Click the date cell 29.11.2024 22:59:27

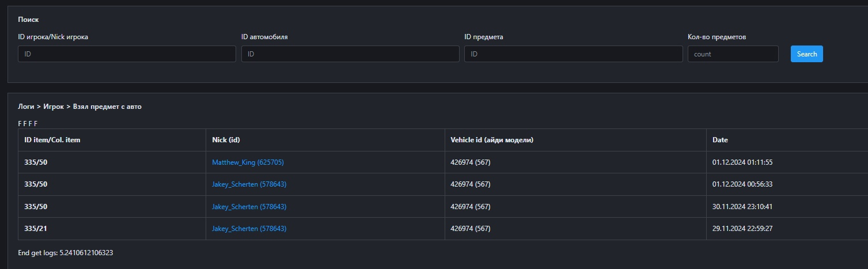click(742, 229)
